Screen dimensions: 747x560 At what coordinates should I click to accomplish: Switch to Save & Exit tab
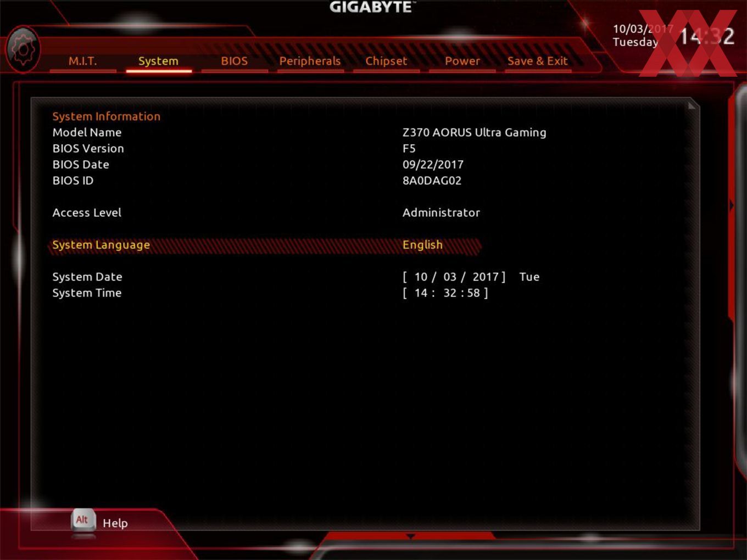click(x=537, y=61)
